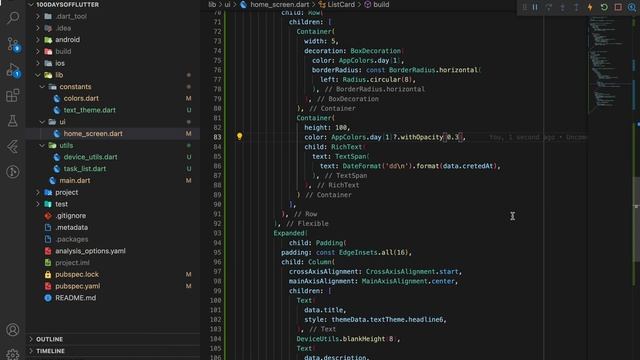Open project.iml file
Screen dimensions: 640x360
pos(72,263)
